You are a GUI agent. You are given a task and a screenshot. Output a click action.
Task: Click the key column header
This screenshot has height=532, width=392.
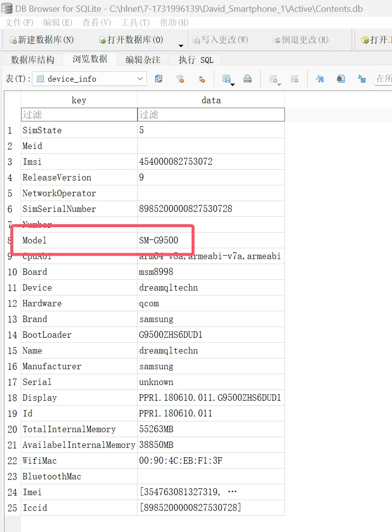coord(79,100)
